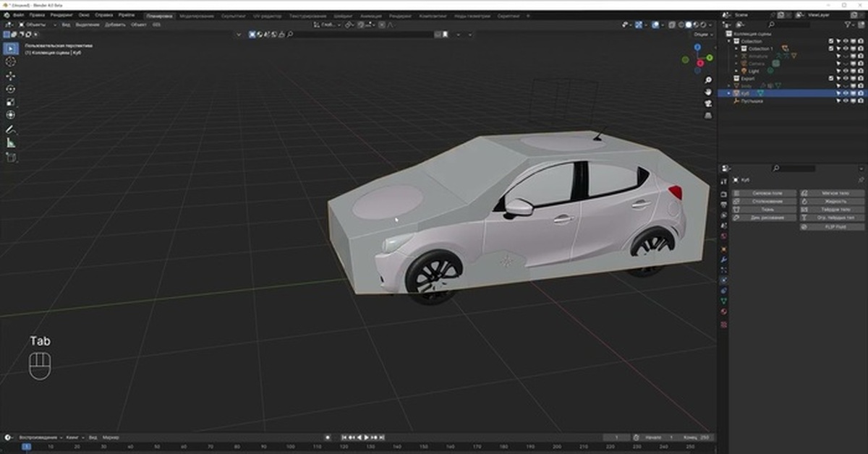Activate the Move tool
The image size is (868, 454).
click(11, 75)
